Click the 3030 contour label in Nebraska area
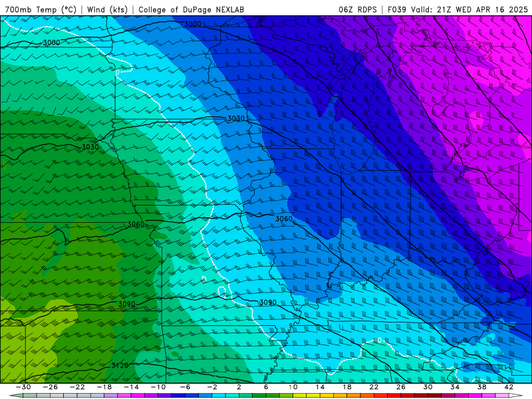This screenshot has height=399, width=532. pyautogui.click(x=90, y=147)
